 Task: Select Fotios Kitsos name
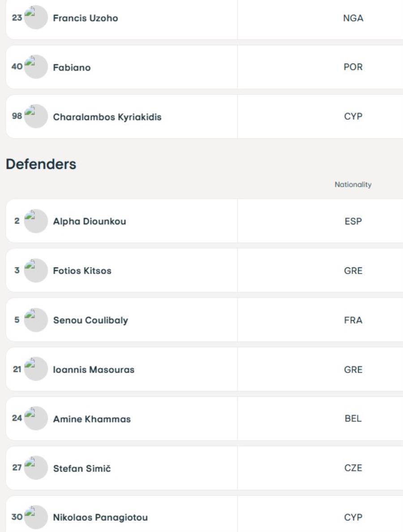tap(82, 271)
